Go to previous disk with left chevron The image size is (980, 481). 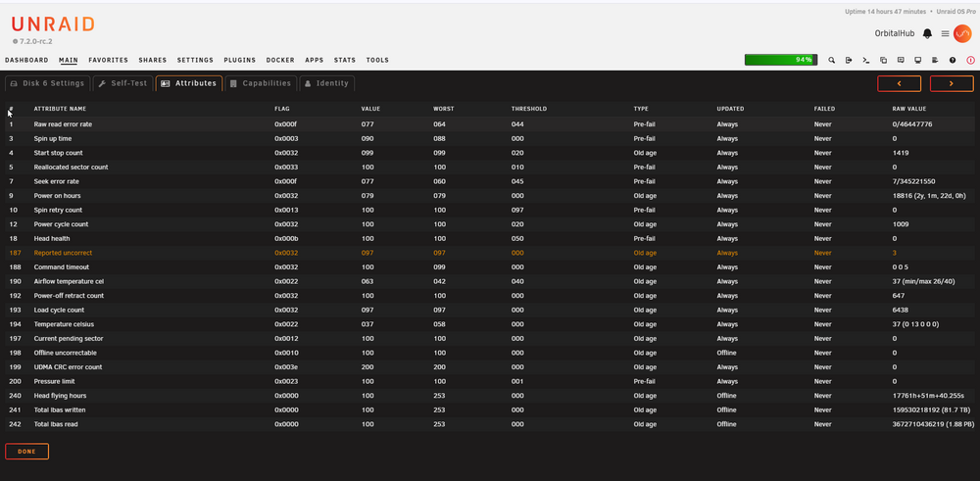[x=899, y=83]
